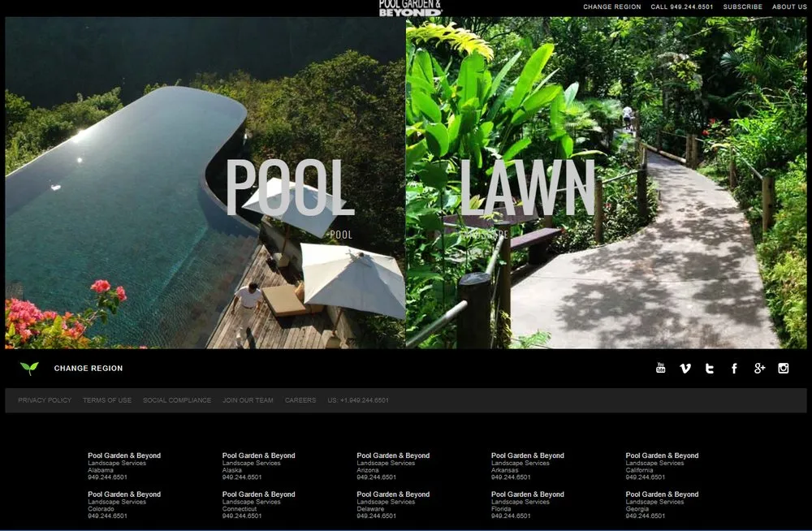Open the YouTube channel icon
Screen dimensions: 812x531
(x=660, y=367)
